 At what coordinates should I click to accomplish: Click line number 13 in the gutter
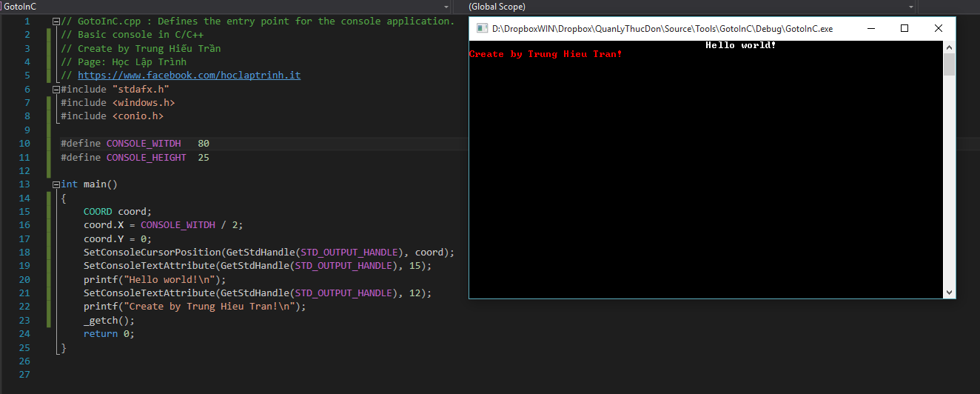(25, 184)
